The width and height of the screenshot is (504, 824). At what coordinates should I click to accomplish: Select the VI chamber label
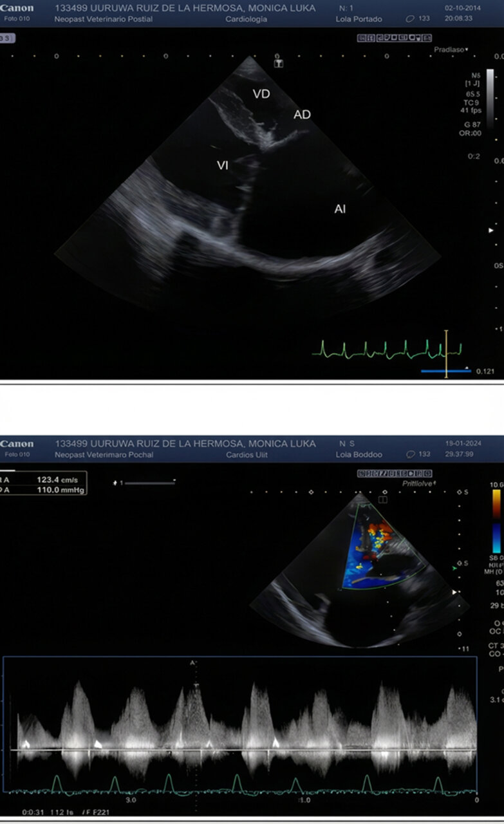(x=222, y=165)
